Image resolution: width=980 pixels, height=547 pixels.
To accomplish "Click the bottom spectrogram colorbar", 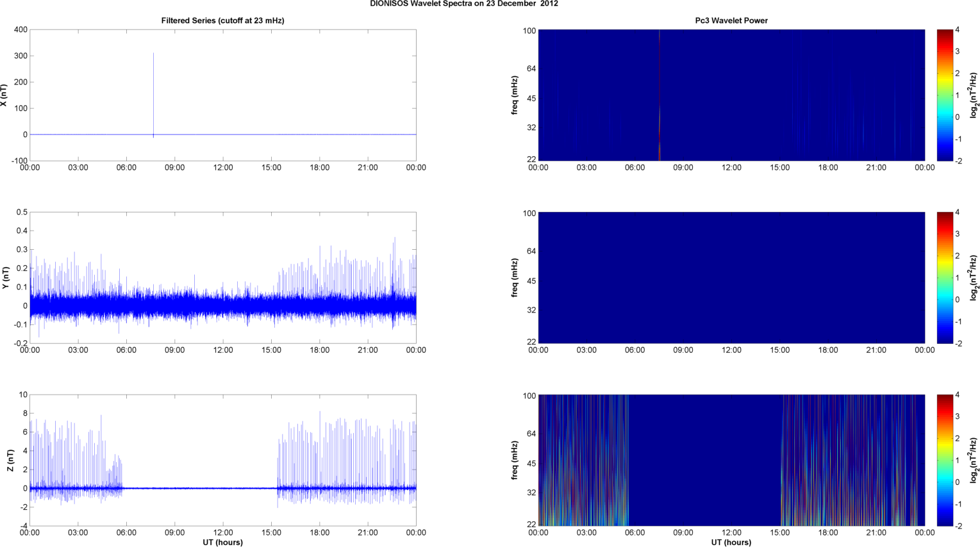I will coord(945,461).
